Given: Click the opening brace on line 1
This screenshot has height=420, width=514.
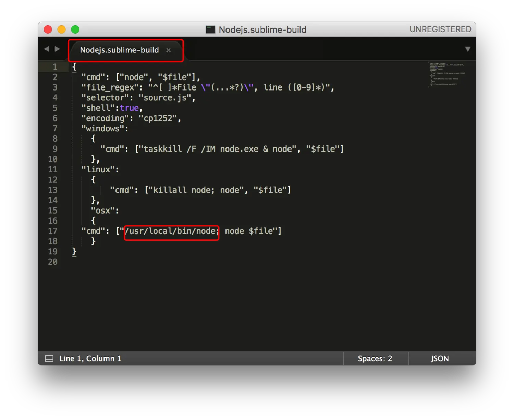Looking at the screenshot, I should (74, 67).
